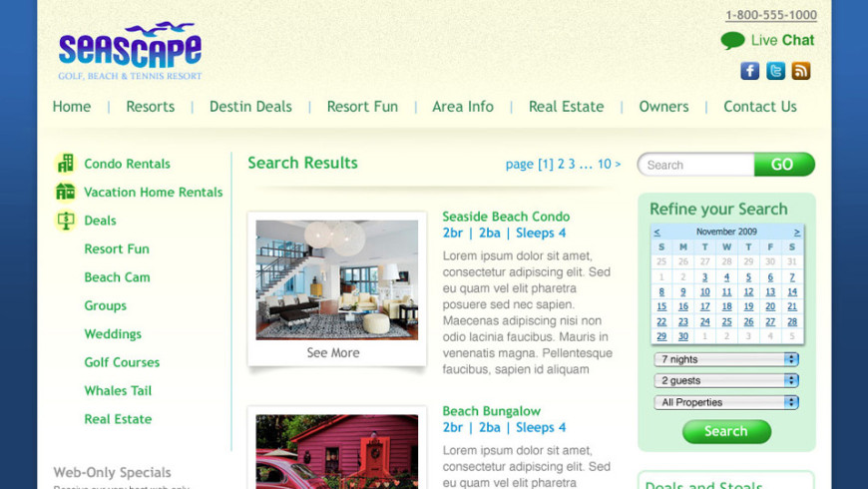Select November 18 in the calendar
This screenshot has width=868, height=489.
tap(727, 306)
